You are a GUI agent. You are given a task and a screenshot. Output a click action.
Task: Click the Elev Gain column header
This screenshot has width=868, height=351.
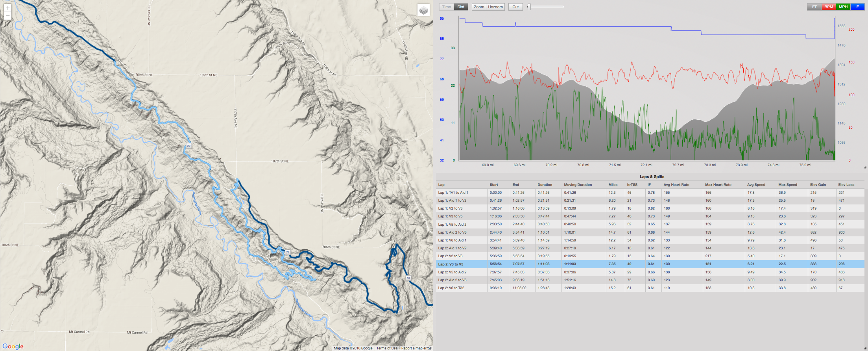(x=818, y=185)
